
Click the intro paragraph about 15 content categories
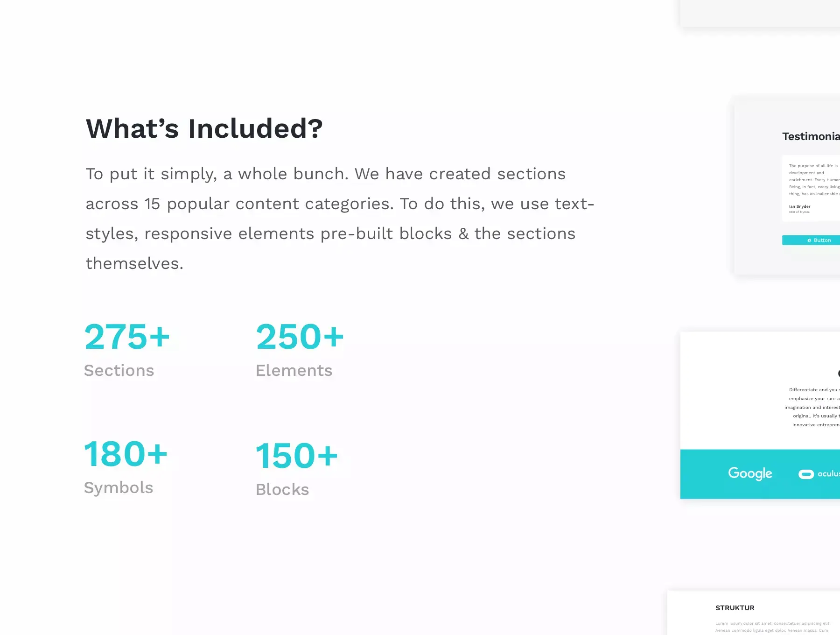340,219
